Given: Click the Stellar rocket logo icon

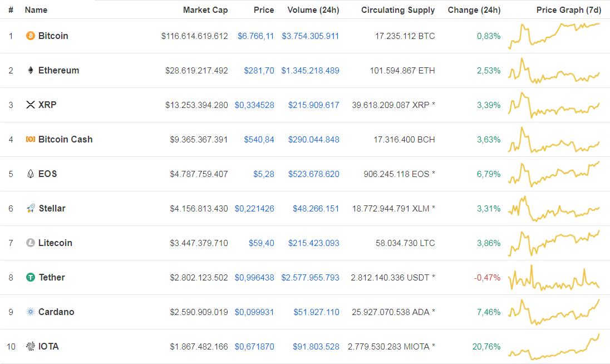Looking at the screenshot, I should click(31, 209).
